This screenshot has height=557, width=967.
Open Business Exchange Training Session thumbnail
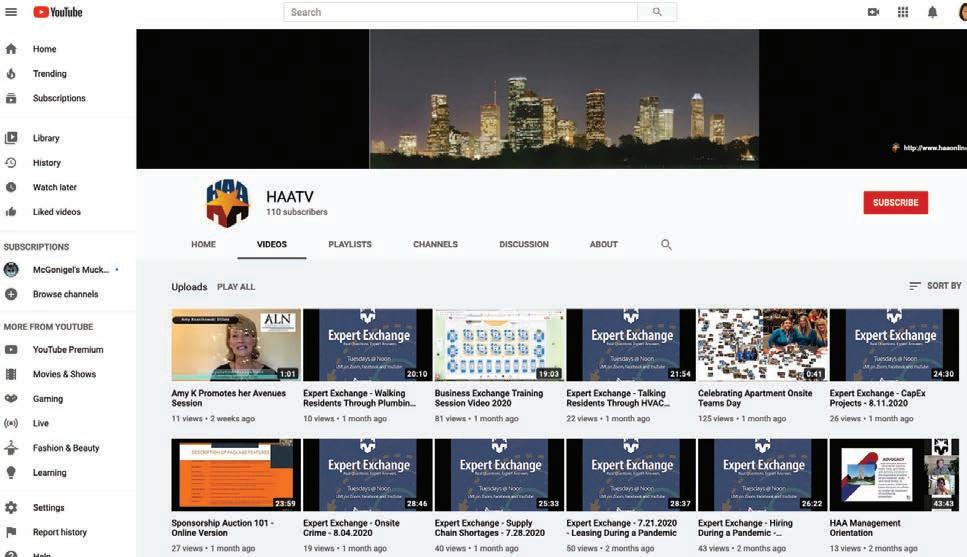click(499, 345)
